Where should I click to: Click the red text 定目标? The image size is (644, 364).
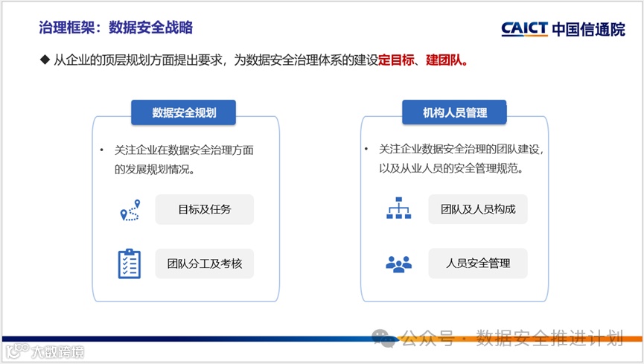coord(396,60)
